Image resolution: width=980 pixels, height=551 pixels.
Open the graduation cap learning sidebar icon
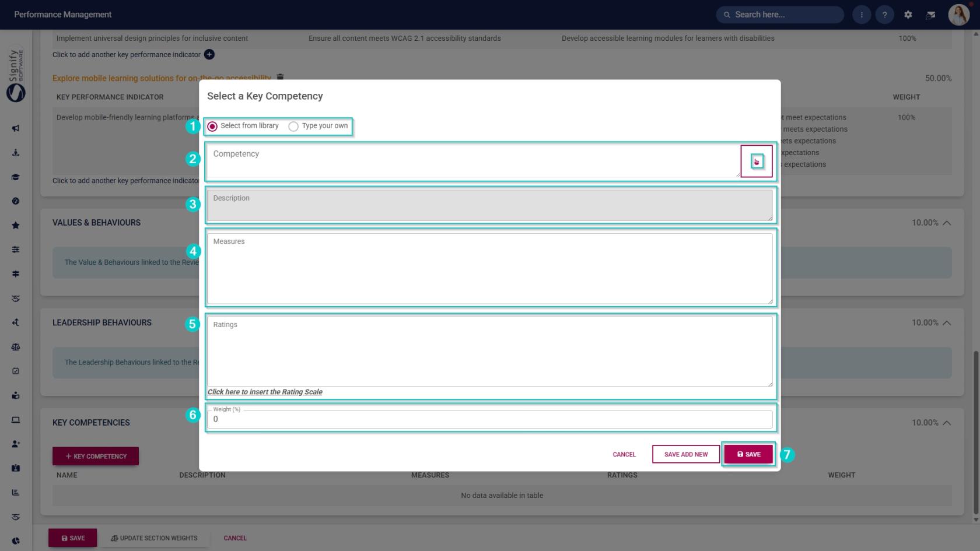[x=16, y=177]
